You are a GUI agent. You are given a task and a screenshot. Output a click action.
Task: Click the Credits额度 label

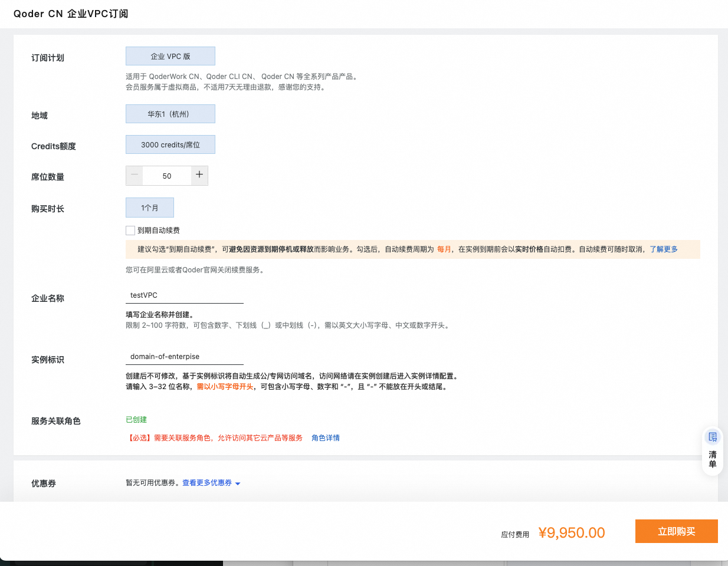click(x=54, y=146)
